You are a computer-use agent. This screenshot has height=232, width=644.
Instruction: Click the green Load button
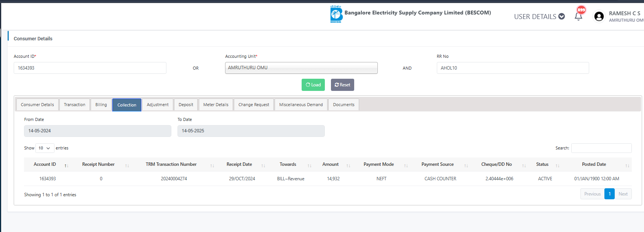pos(313,85)
